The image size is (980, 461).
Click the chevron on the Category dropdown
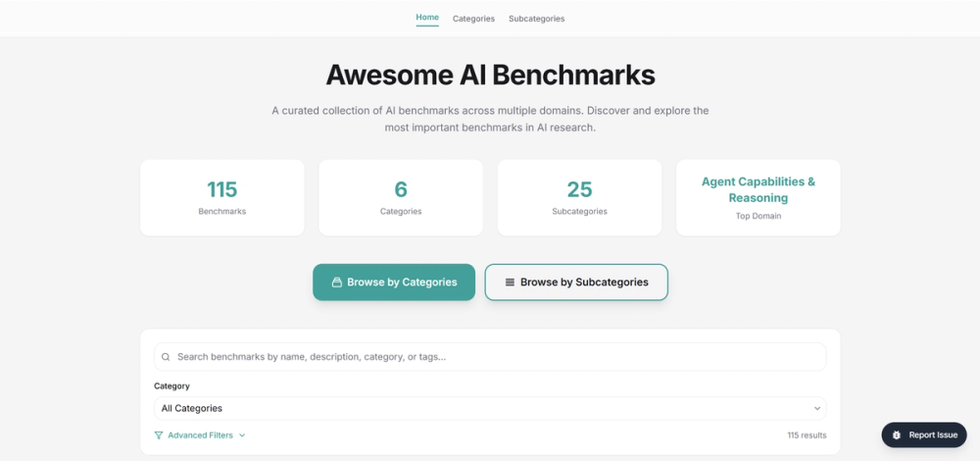click(817, 408)
